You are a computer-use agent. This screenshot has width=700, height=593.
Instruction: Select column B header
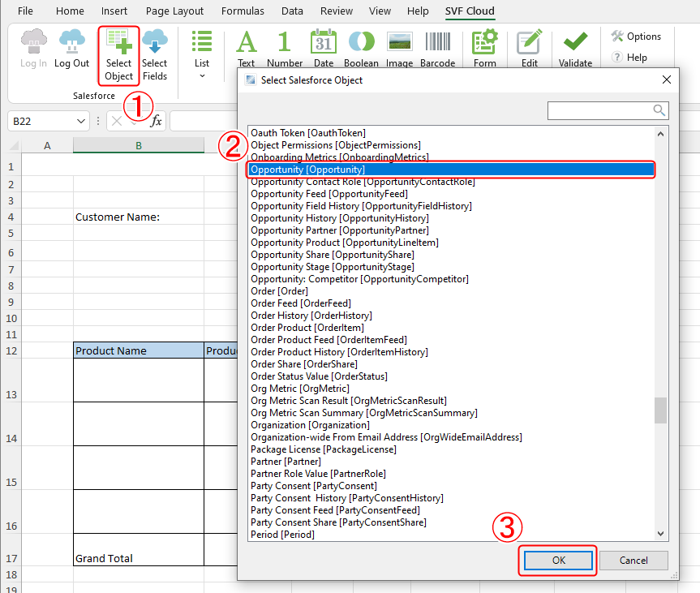click(139, 145)
